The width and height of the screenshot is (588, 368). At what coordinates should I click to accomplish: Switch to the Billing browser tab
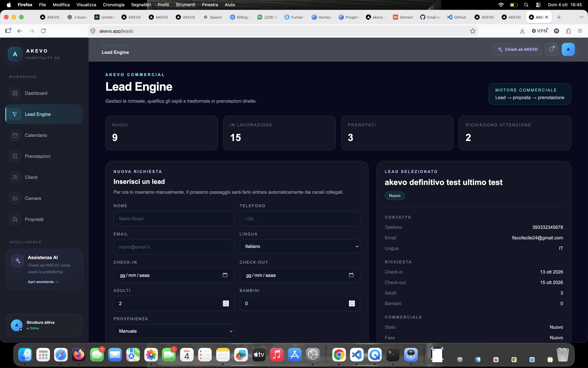pos(240,17)
